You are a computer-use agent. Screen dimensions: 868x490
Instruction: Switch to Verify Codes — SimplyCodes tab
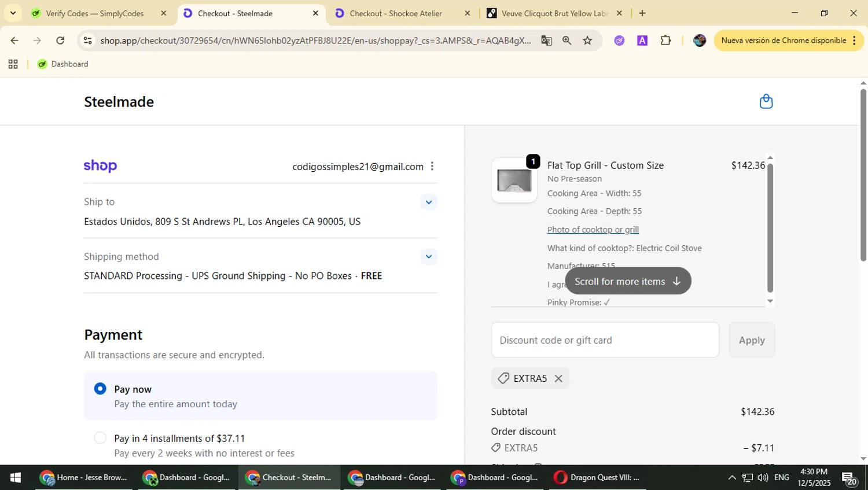(94, 13)
